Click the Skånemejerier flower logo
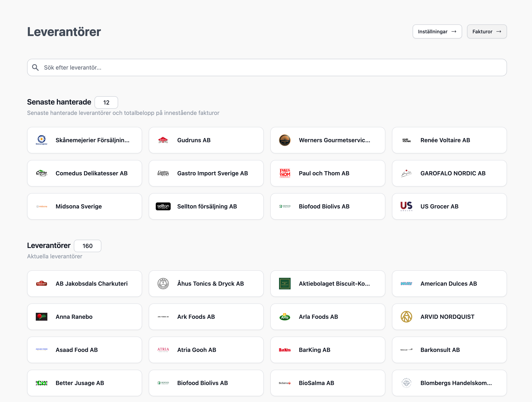Image resolution: width=532 pixels, height=402 pixels. [42, 140]
